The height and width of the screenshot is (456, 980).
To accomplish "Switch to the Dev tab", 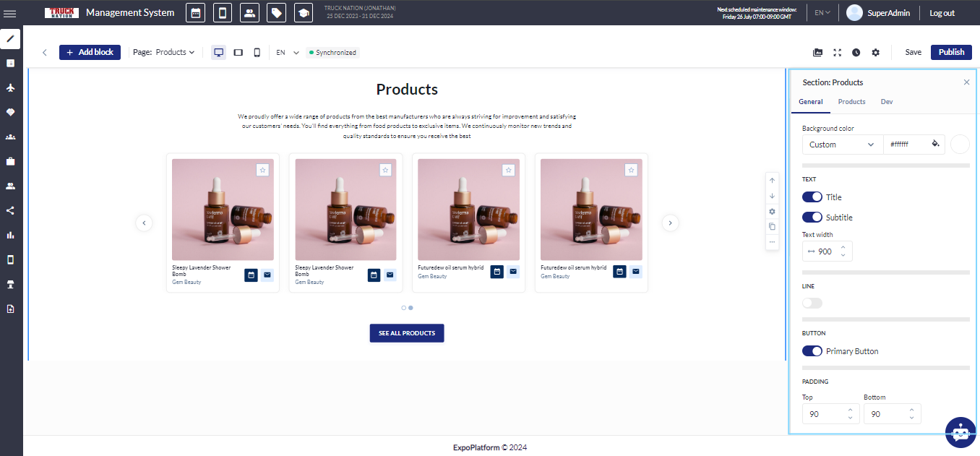I will (886, 102).
